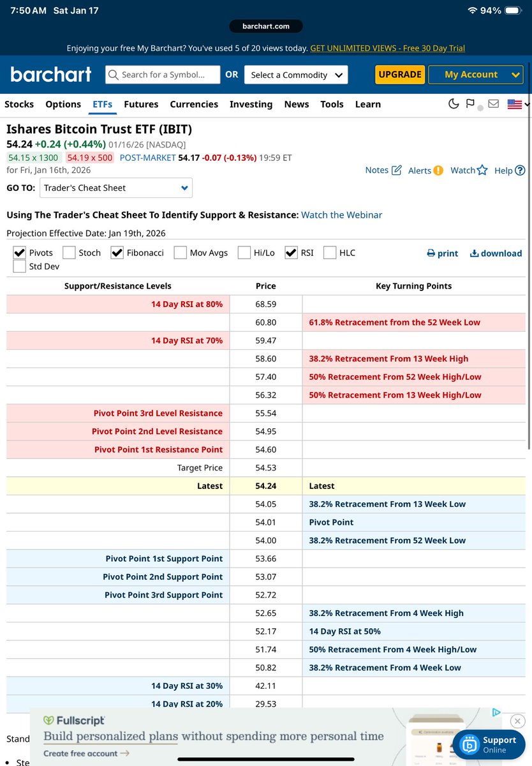
Task: Click the dark mode moon icon
Action: pos(454,104)
